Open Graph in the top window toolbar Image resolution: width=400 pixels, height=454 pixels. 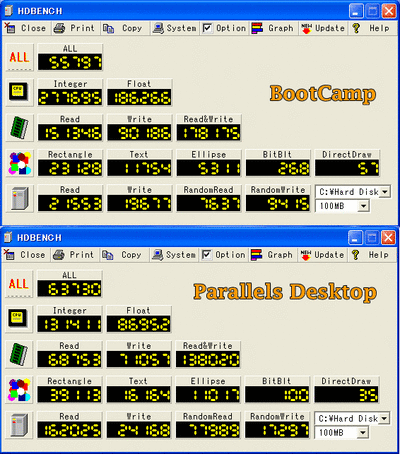point(273,28)
